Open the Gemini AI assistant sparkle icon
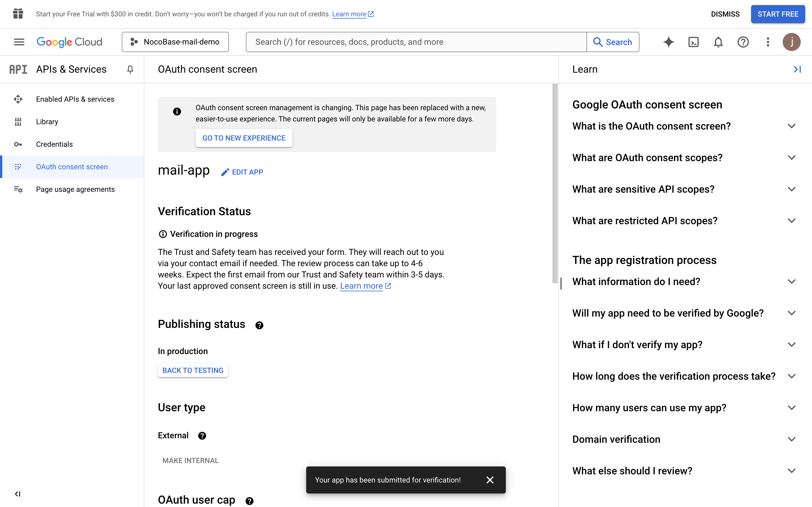This screenshot has height=507, width=812. click(x=668, y=42)
